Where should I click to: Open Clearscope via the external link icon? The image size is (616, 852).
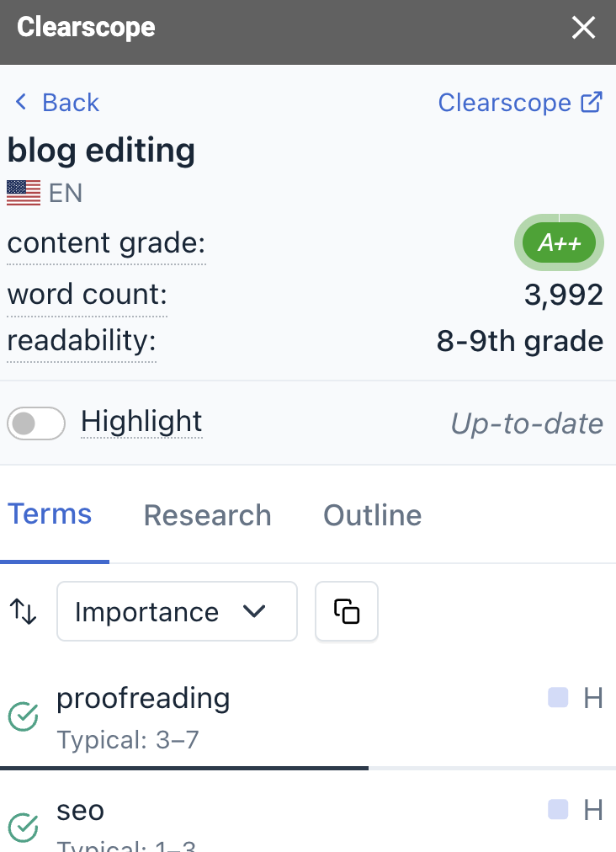pos(592,101)
